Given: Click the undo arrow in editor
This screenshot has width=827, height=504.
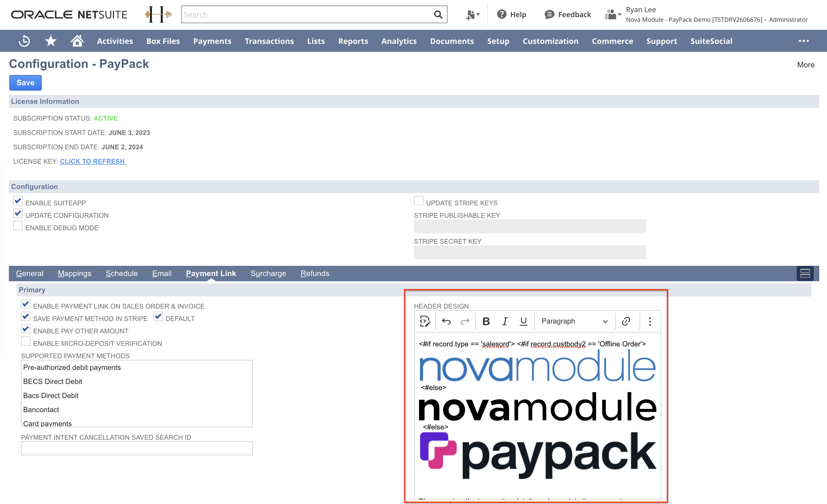Looking at the screenshot, I should (x=446, y=321).
